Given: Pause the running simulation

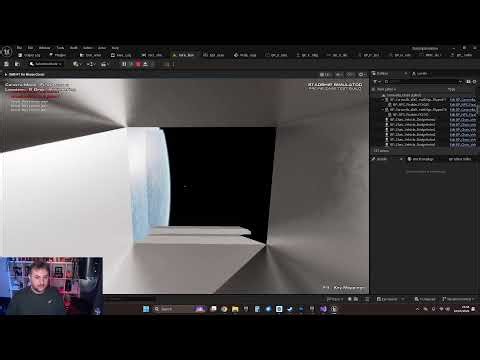Looking at the screenshot, I should click(124, 64).
